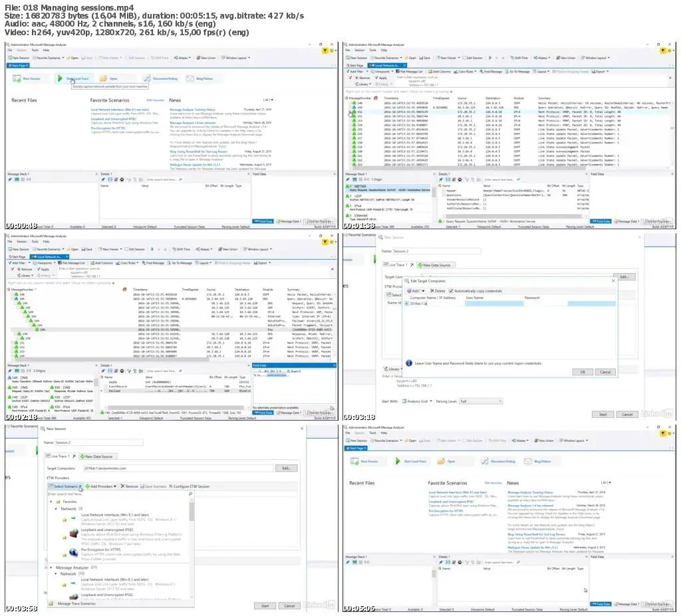The width and height of the screenshot is (681, 616).
Task: Collapse Message Analyzer (21) tree node
Action: (x=51, y=567)
